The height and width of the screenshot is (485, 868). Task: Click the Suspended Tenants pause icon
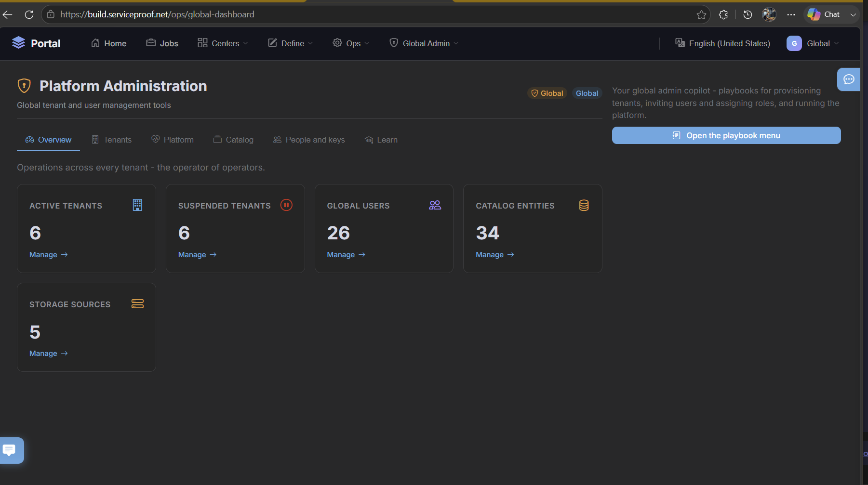click(x=286, y=205)
